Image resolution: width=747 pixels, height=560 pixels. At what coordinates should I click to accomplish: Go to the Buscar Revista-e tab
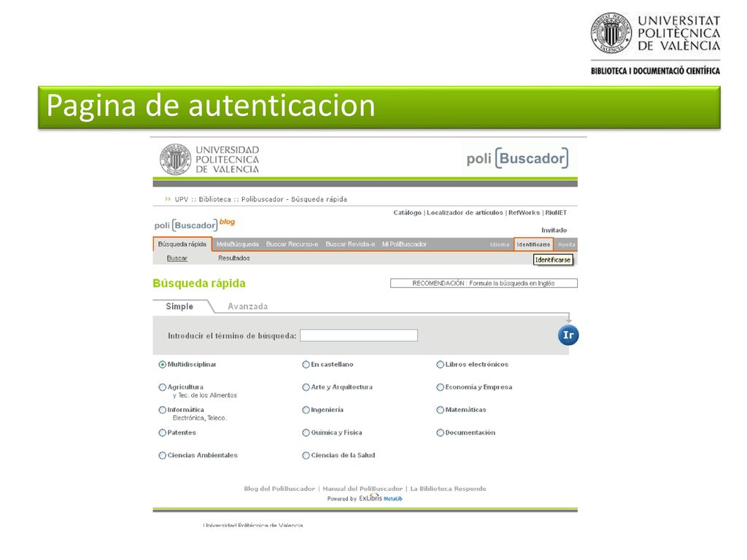pyautogui.click(x=350, y=244)
